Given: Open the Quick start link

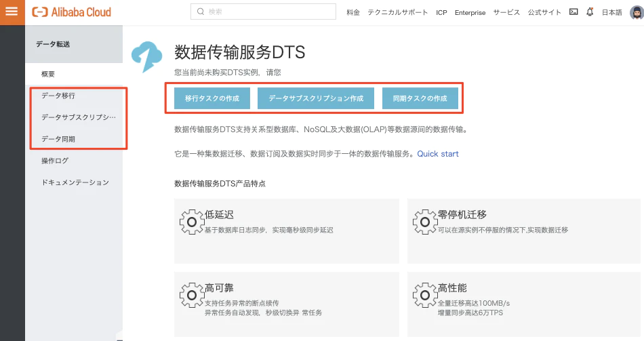Looking at the screenshot, I should coord(438,154).
